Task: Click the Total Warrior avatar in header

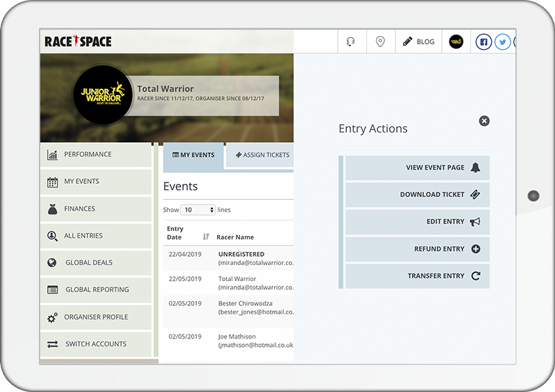Action: coord(456,42)
